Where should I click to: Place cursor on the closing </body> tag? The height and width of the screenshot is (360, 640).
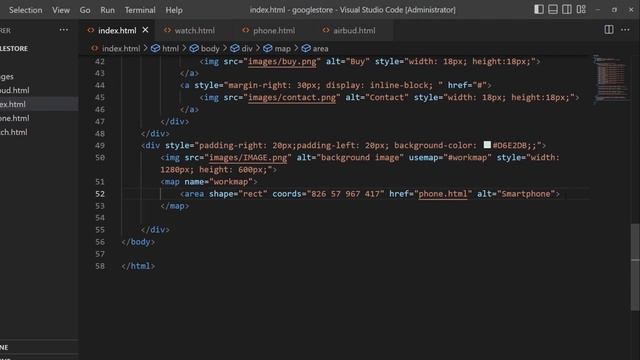tap(138, 242)
